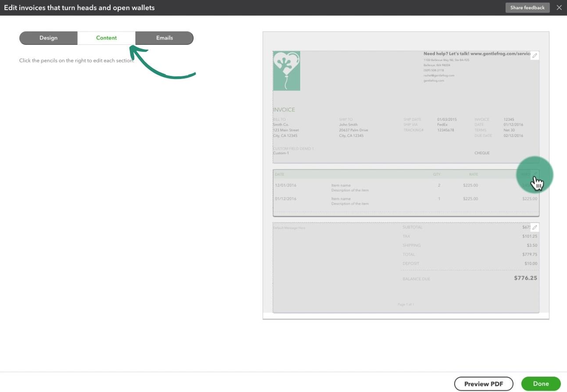Select the shipping amount '$3.50'

point(532,245)
